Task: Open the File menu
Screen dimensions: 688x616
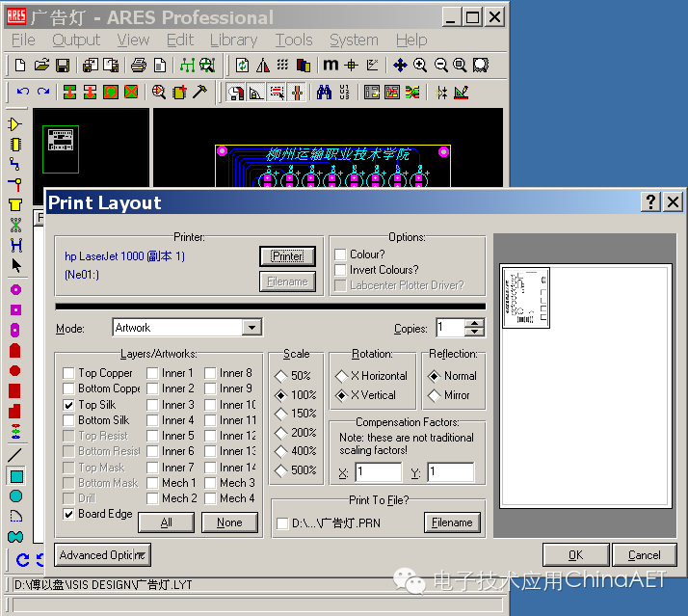Action: [x=23, y=40]
